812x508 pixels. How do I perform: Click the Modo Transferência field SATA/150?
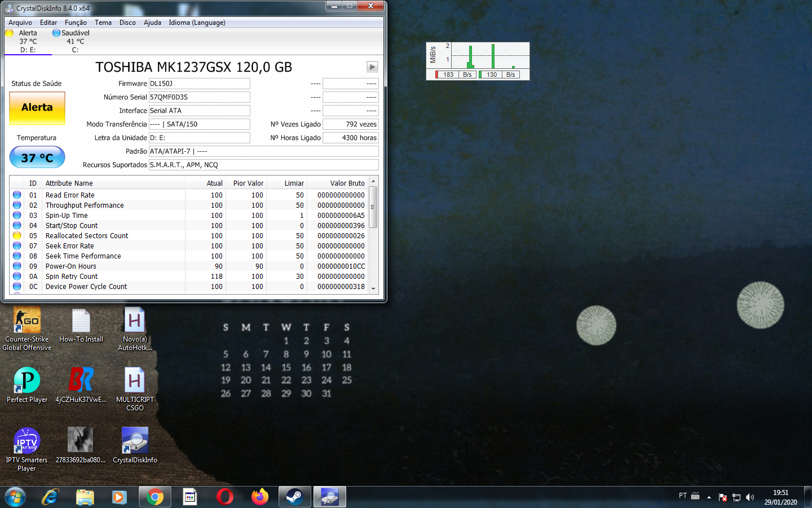pos(200,124)
